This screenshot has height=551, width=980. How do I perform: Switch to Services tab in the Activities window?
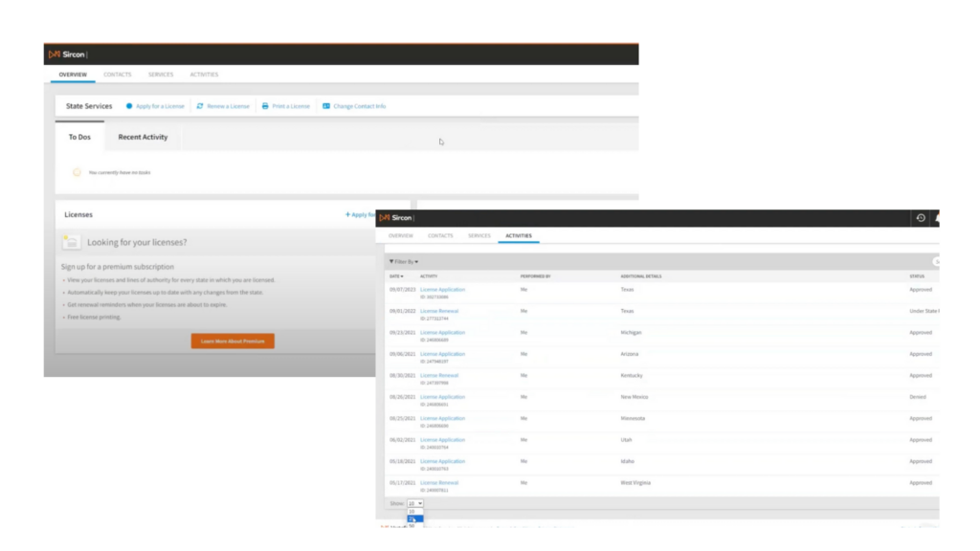(x=479, y=236)
